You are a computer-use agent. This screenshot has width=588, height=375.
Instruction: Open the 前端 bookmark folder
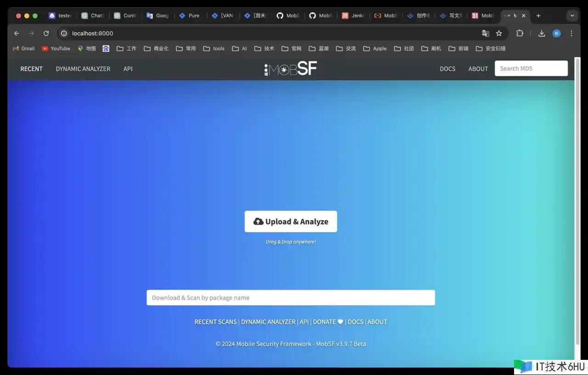coord(458,48)
